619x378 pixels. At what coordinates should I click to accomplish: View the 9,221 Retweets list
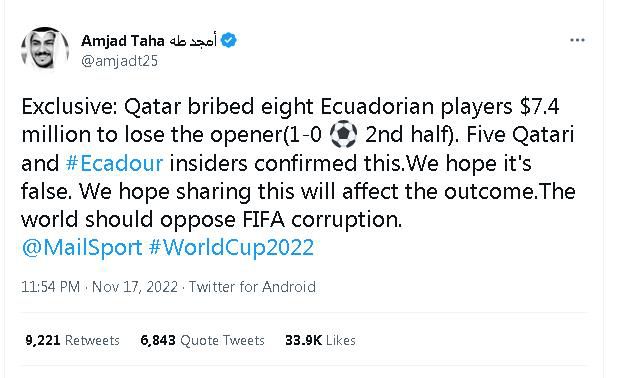[72, 340]
